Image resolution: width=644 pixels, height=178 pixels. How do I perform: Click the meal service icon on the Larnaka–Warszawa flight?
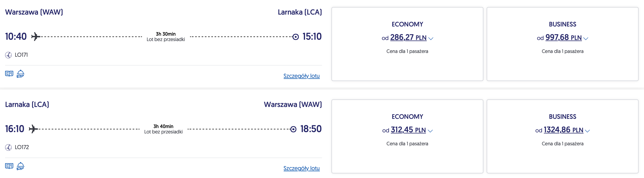(x=21, y=166)
